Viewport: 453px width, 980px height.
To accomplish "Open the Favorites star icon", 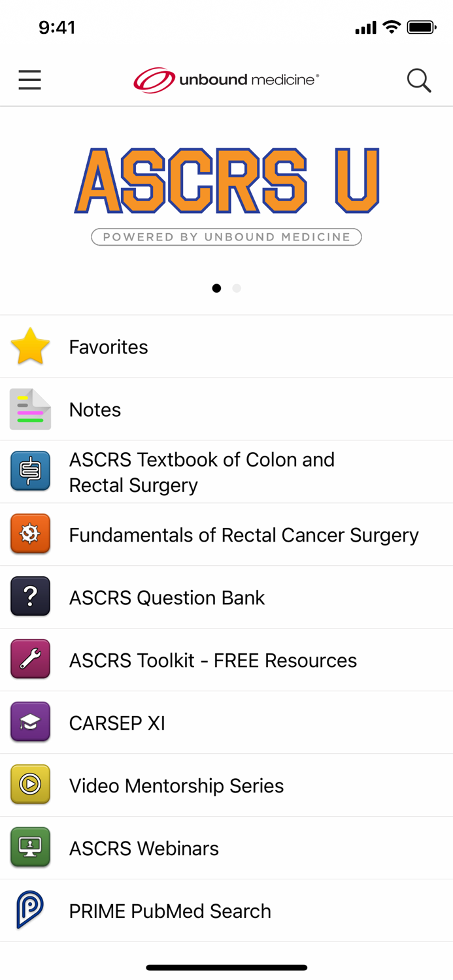I will [29, 346].
